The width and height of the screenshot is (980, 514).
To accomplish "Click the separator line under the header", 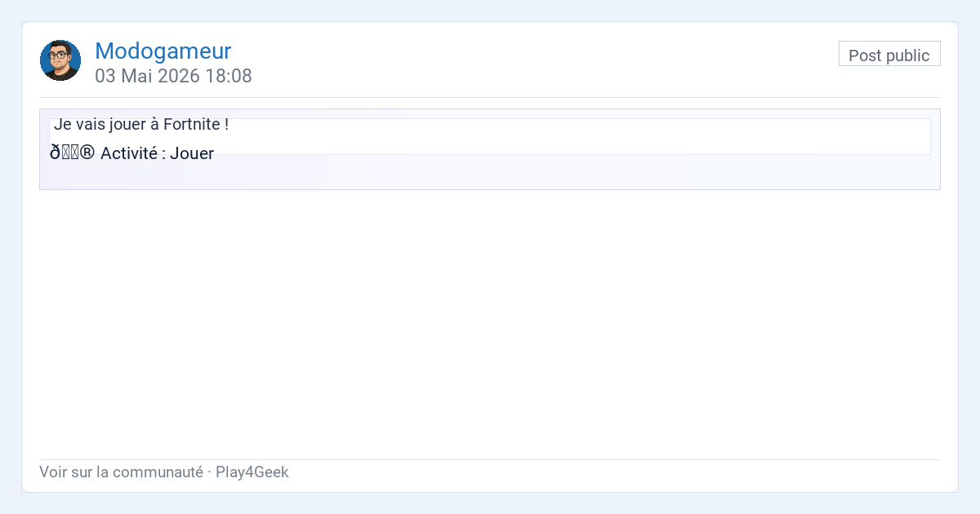I will point(490,97).
